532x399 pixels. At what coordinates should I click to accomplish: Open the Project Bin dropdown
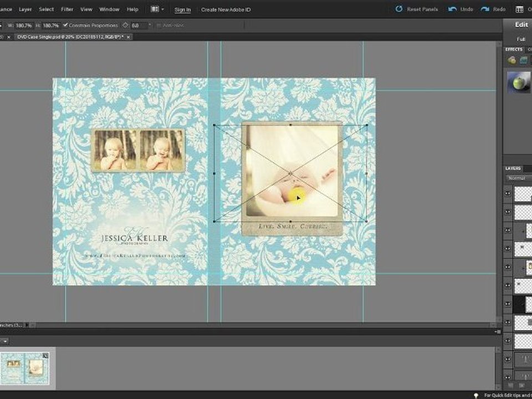(5, 341)
